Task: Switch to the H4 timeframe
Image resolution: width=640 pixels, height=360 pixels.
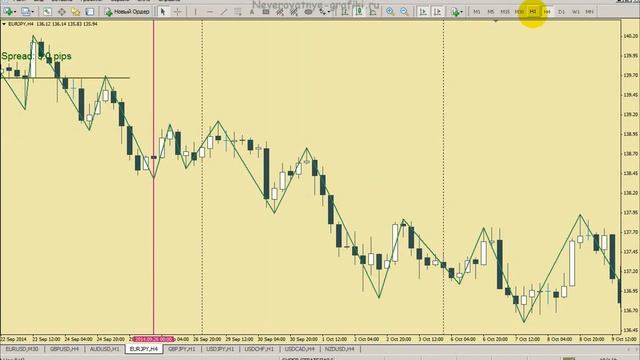Action: [x=547, y=12]
